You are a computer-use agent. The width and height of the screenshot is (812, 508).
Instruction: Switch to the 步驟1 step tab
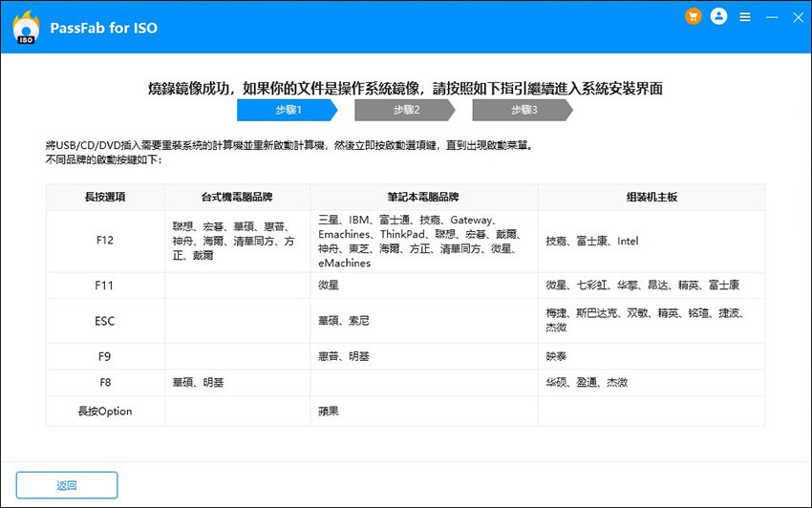click(x=287, y=111)
